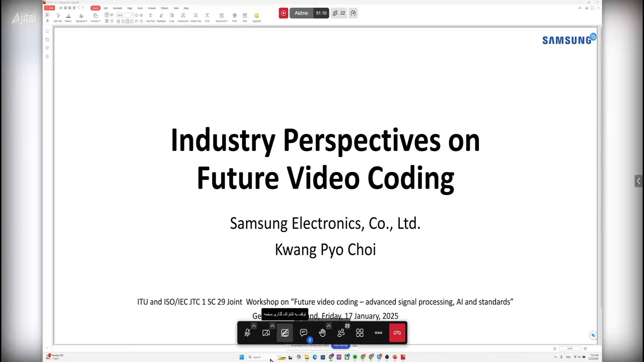Zoom in with the toolbar plus icon
The height and width of the screenshot is (362, 644).
(141, 15)
